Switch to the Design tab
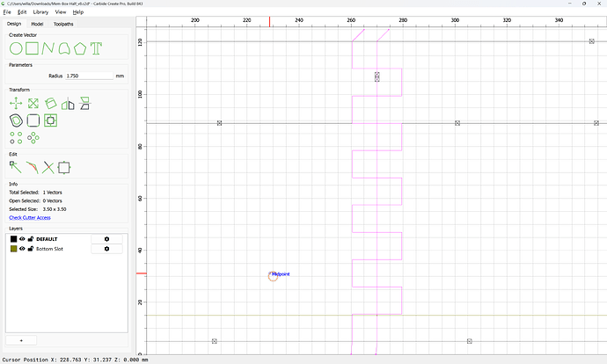The image size is (607, 364). pyautogui.click(x=14, y=24)
